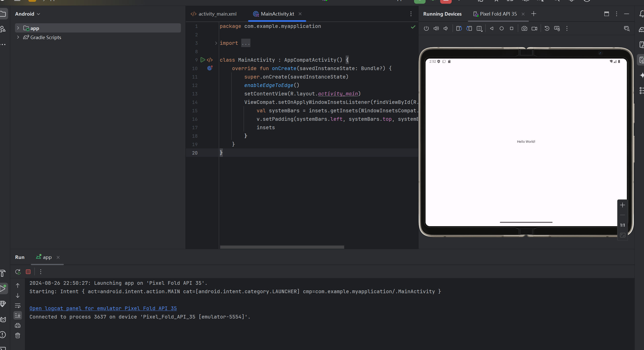Close the MainActivity.kt tab
This screenshot has height=350, width=644.
pos(300,14)
